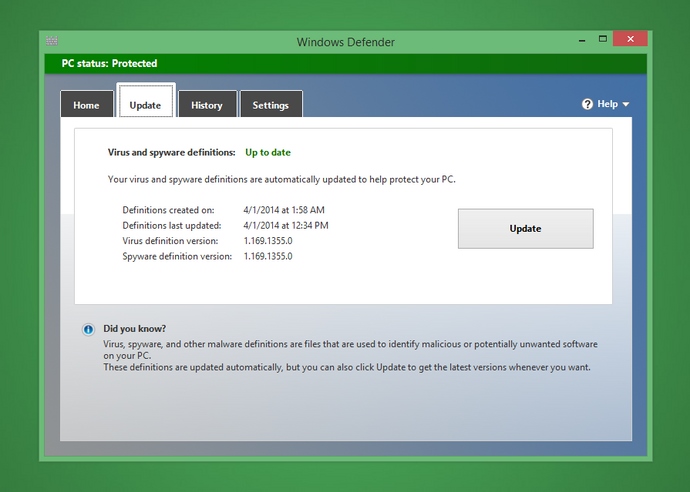Viewport: 690px width, 492px height.
Task: Click the 'Windows Defender' window title text
Action: coord(345,42)
